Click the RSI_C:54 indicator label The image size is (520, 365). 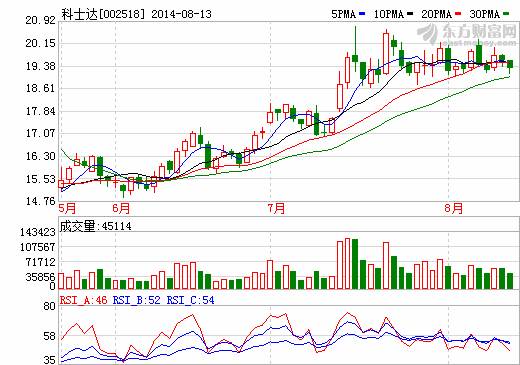190,300
